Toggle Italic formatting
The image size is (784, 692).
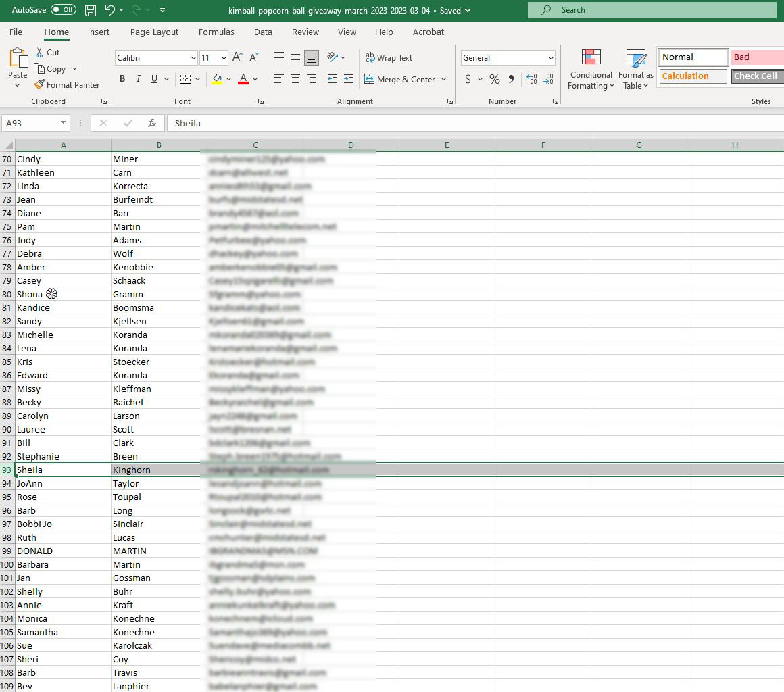[x=139, y=79]
